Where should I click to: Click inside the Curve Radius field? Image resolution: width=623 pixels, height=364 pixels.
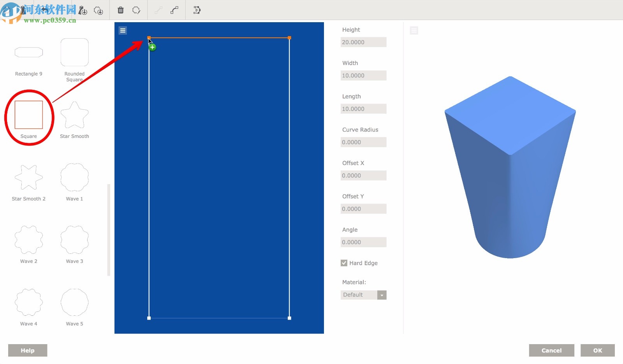(x=363, y=142)
